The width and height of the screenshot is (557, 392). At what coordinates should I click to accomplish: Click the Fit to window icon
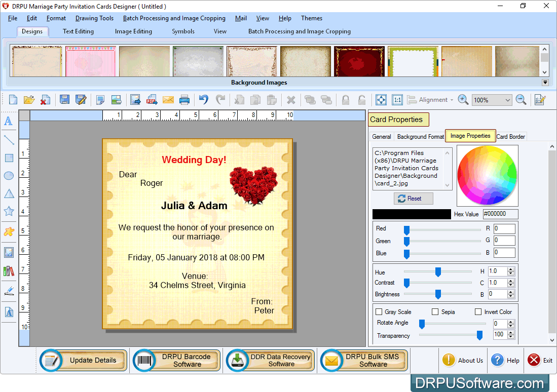tap(381, 100)
